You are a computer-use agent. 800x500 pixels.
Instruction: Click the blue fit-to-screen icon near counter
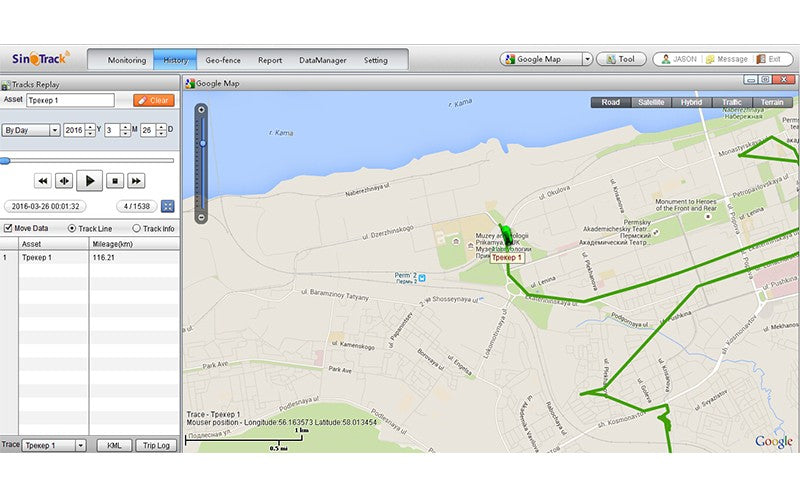[167, 206]
